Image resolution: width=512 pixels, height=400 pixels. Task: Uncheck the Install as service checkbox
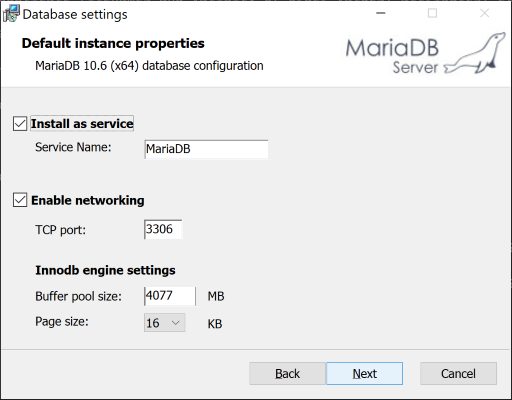pos(20,124)
